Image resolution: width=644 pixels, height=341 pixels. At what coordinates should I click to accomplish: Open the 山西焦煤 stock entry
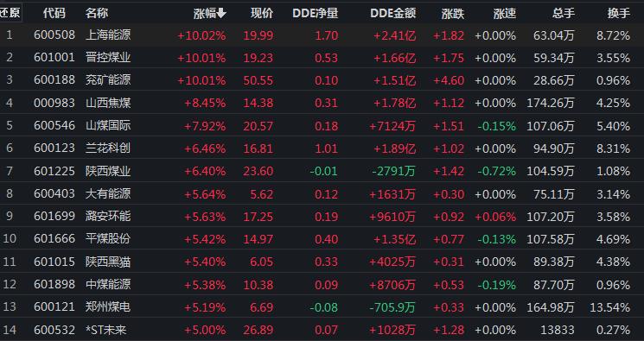108,103
